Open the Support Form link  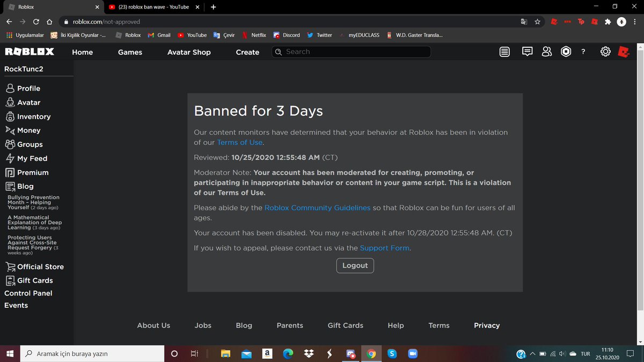385,248
